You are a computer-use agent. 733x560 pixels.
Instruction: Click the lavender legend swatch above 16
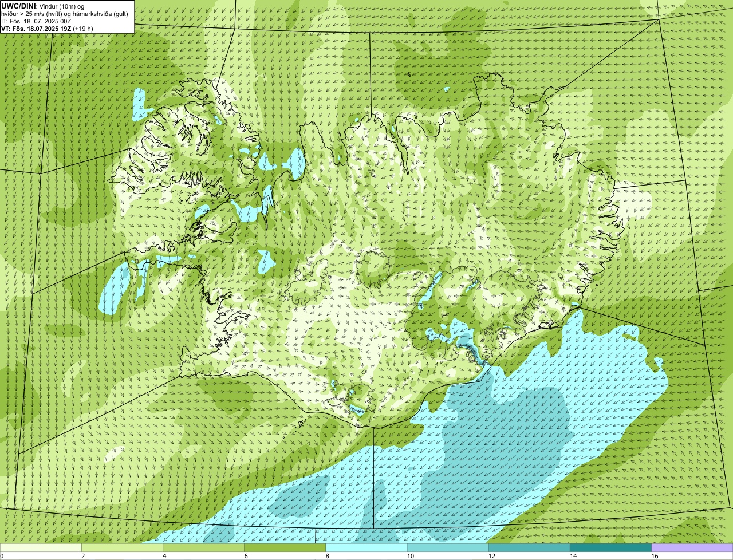(692, 548)
